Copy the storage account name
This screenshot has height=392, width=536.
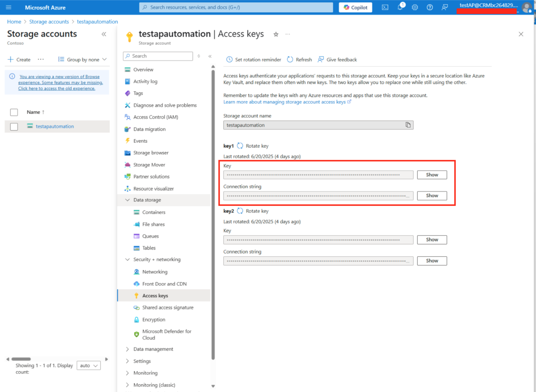coord(408,125)
